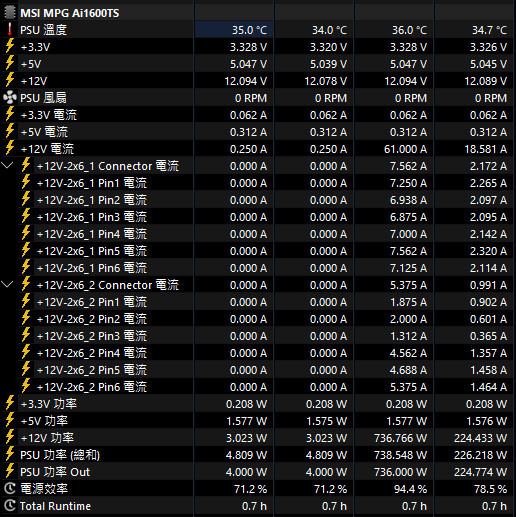Click the 0.365 A value in 2x6_2 Pin3 row

488,336
